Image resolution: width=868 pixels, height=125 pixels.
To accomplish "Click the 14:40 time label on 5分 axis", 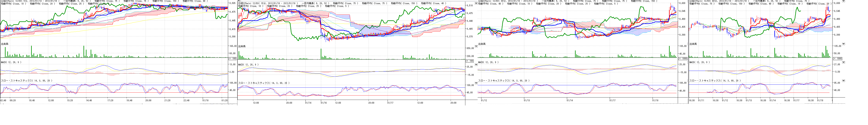I will point(89,100).
